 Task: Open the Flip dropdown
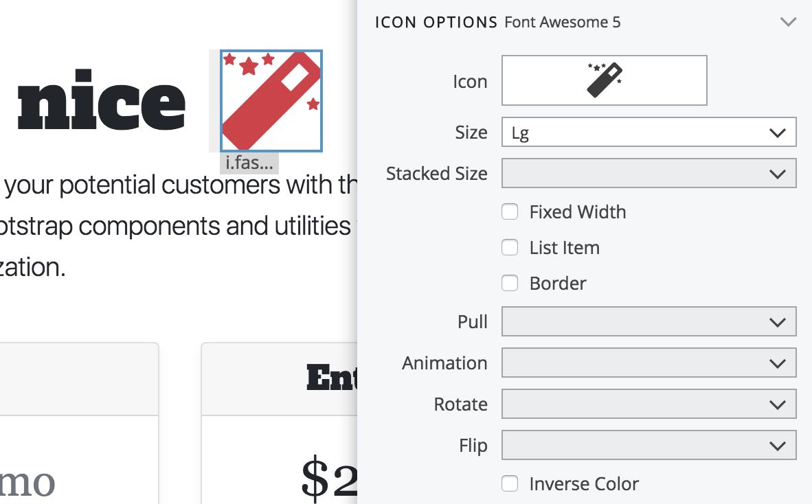tap(649, 445)
